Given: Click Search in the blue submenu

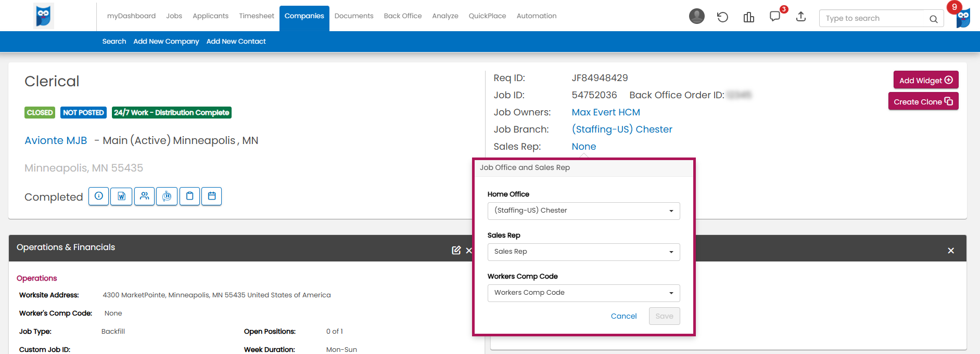Looking at the screenshot, I should pyautogui.click(x=114, y=42).
